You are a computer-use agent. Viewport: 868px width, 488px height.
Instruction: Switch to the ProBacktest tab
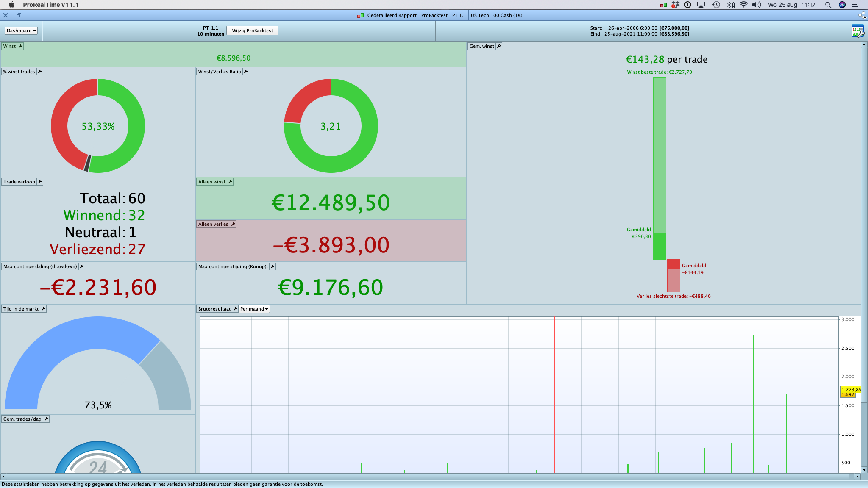coord(434,15)
